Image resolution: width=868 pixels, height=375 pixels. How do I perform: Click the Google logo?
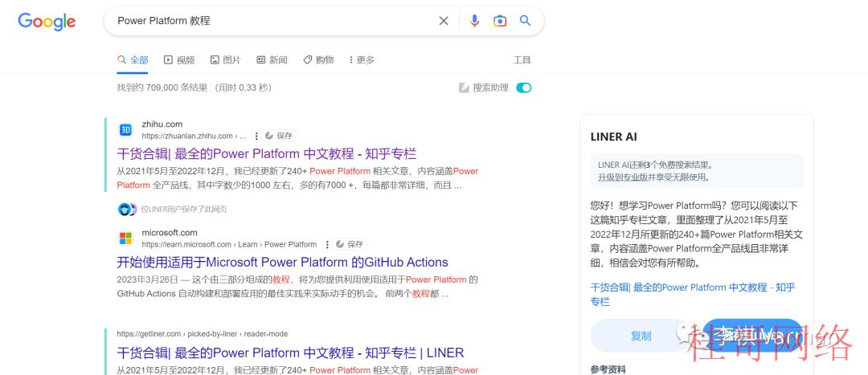(47, 22)
